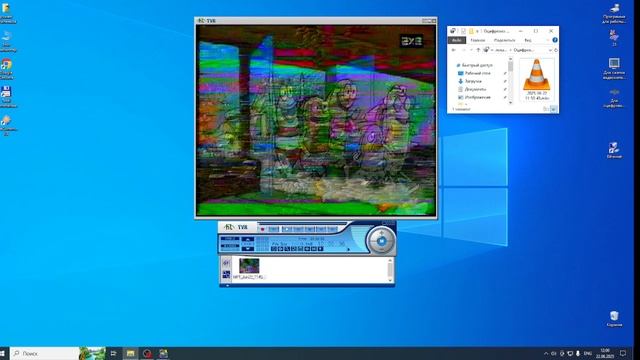
Task: Click the lower blue icon beside TVR thumbnail list
Action: click(x=227, y=274)
